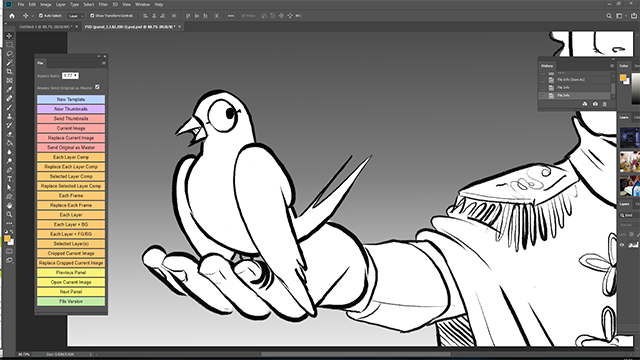This screenshot has height=360, width=640.
Task: Select the Hand tool
Action: [9, 205]
